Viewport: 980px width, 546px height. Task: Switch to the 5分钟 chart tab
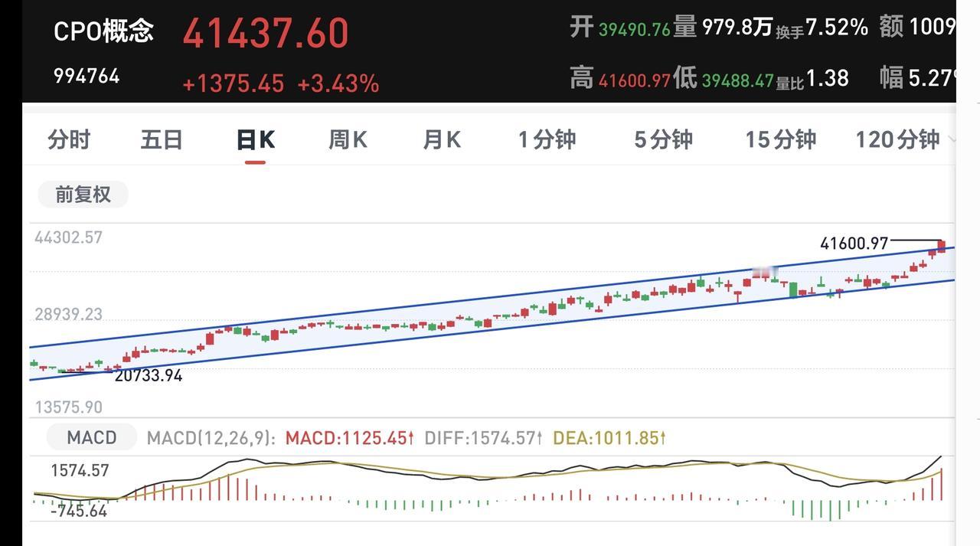tap(663, 139)
